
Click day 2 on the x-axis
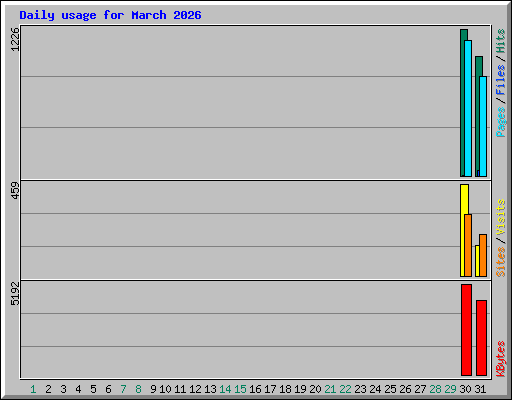[x=48, y=389]
